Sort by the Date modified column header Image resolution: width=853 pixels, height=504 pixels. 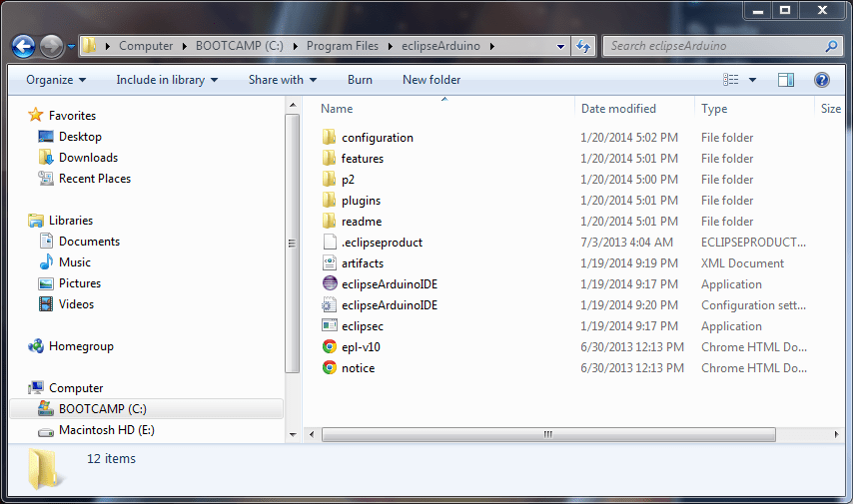(x=618, y=109)
